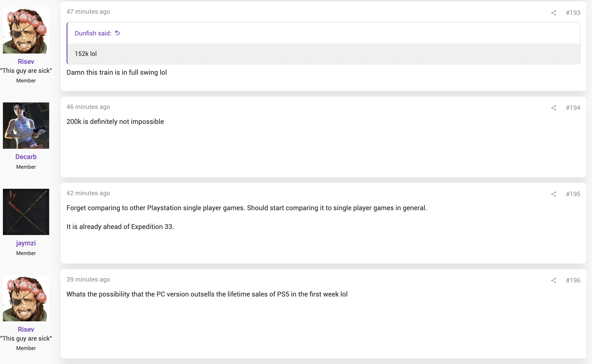Click the share icon on post #194

point(554,108)
